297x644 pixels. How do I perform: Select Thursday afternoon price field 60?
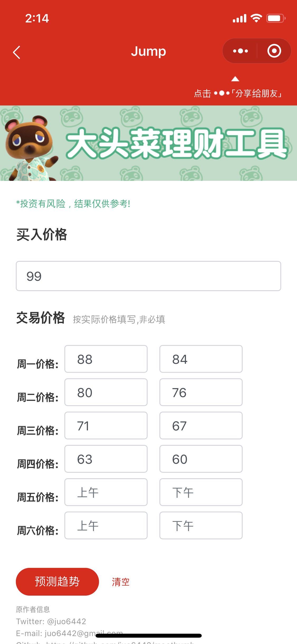pos(201,459)
